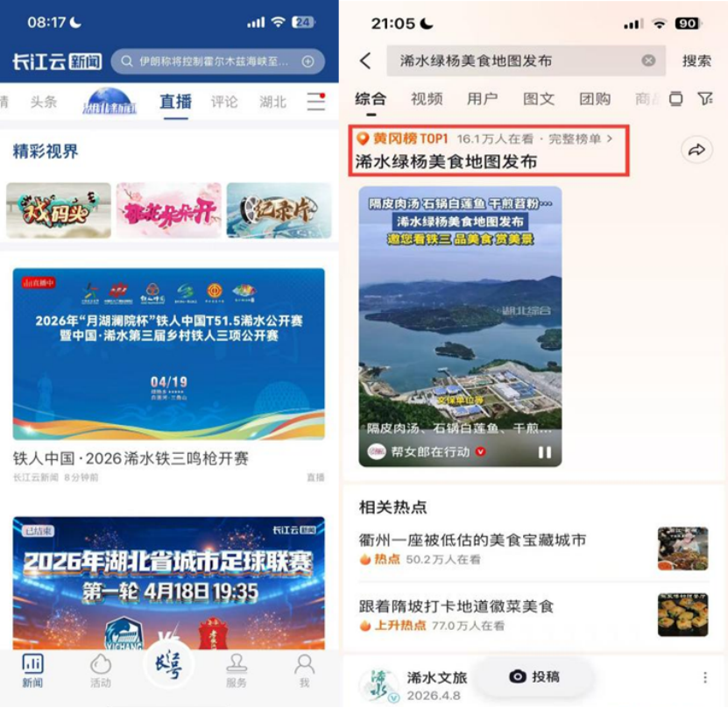This screenshot has height=708, width=728.
Task: Tap the 服务 bottom navigation icon
Action: point(237,670)
